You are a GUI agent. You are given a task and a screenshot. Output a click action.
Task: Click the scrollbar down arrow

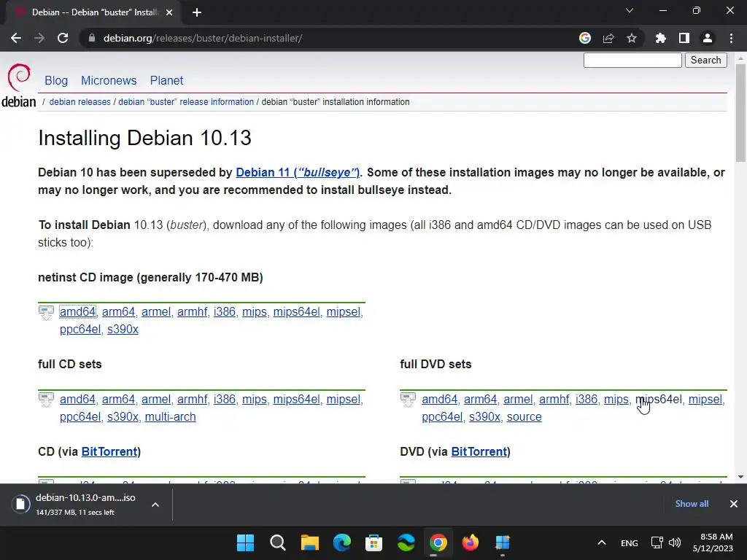740,477
